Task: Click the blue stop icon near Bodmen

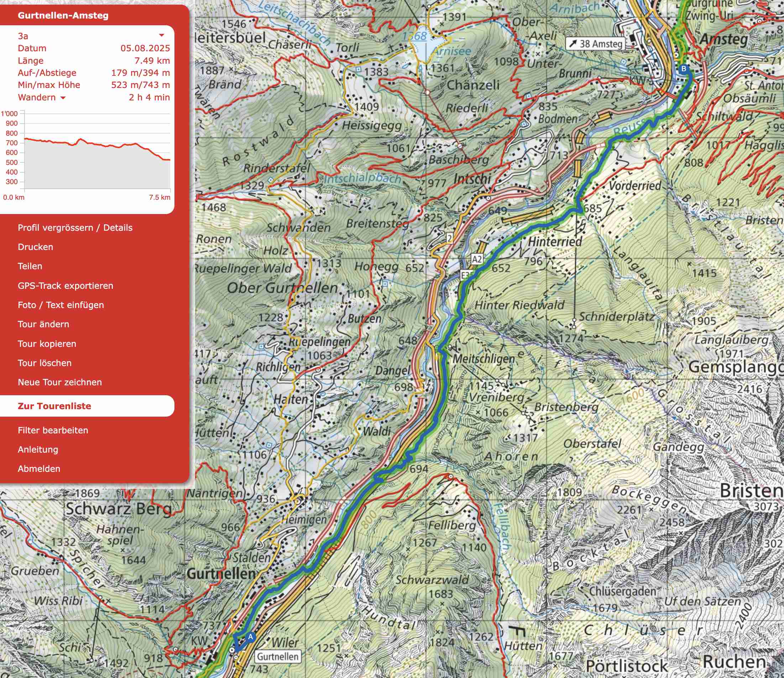Action: click(x=523, y=124)
